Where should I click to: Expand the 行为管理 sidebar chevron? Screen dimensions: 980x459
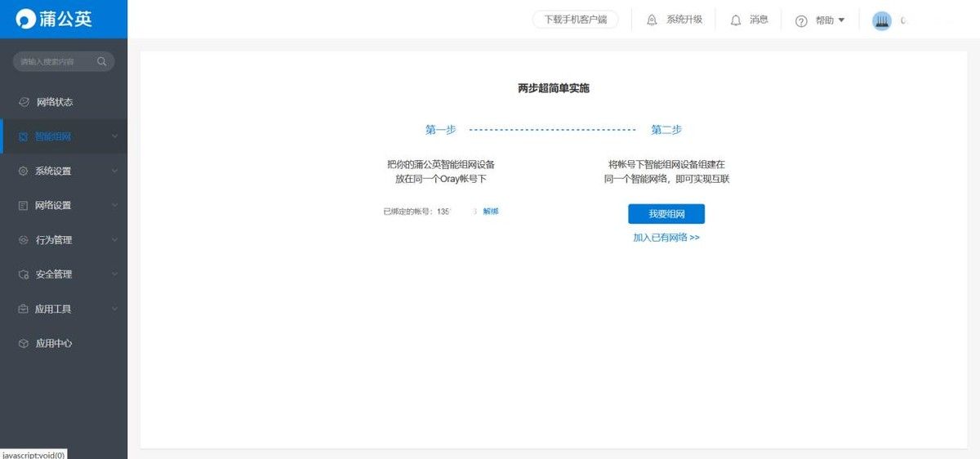[x=114, y=240]
